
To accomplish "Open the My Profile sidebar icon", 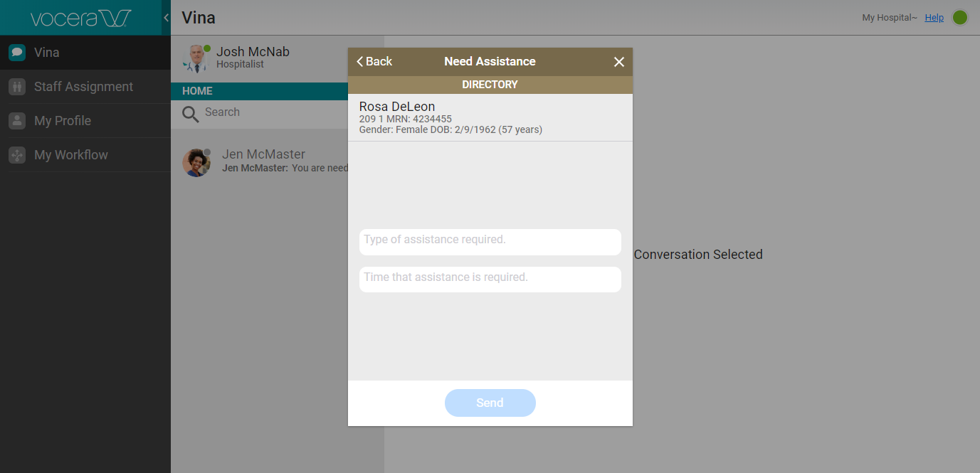I will coord(17,121).
